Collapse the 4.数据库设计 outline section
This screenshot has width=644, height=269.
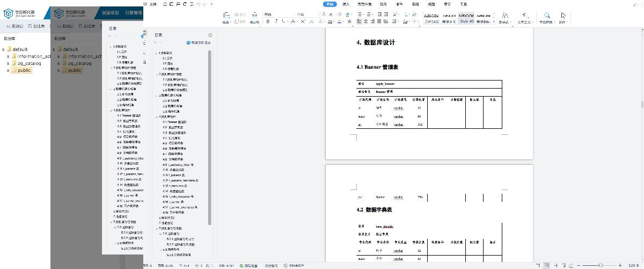coord(156,117)
